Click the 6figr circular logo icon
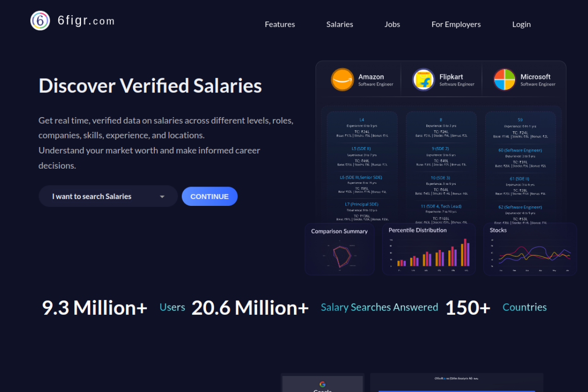Image resolution: width=588 pixels, height=392 pixels. pos(40,21)
